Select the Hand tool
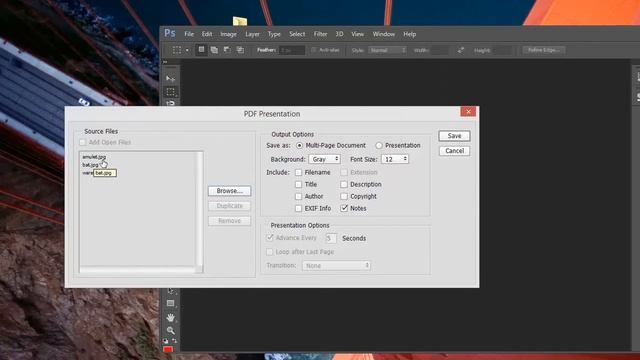Viewport: 640px width, 360px height. coord(171,317)
